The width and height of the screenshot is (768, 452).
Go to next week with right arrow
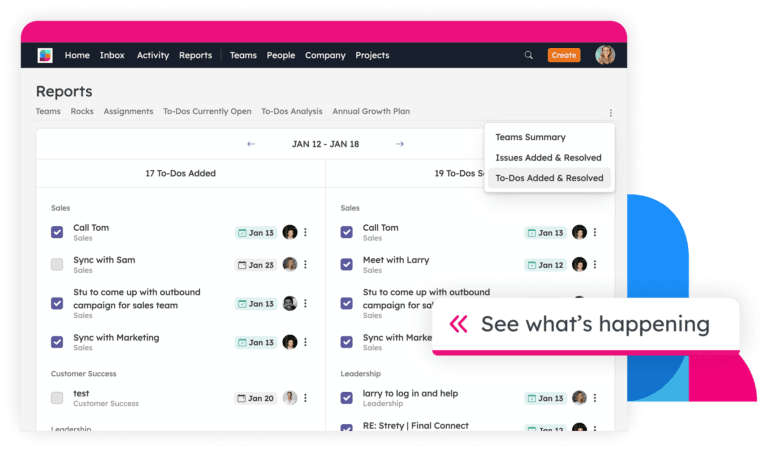coord(399,144)
